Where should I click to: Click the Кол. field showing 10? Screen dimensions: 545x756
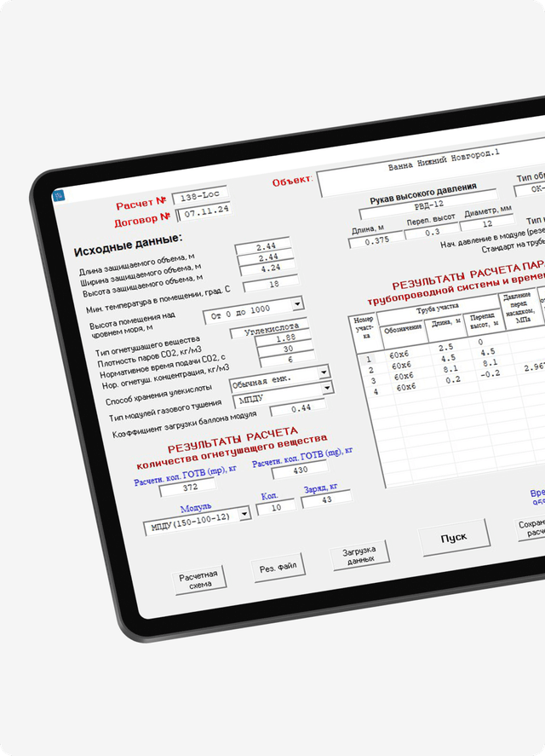coord(276,507)
